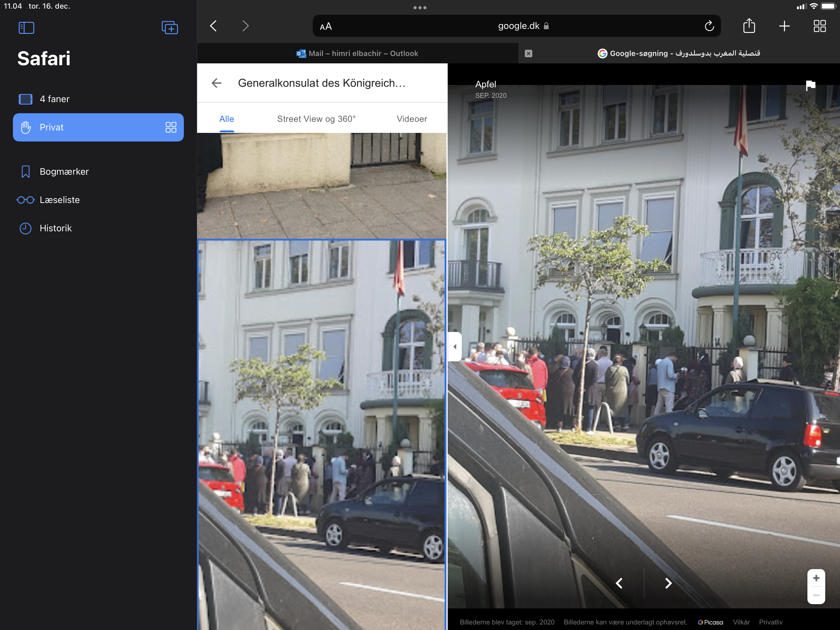
Task: Tap the 11.04 clock in status bar
Action: coord(13,6)
